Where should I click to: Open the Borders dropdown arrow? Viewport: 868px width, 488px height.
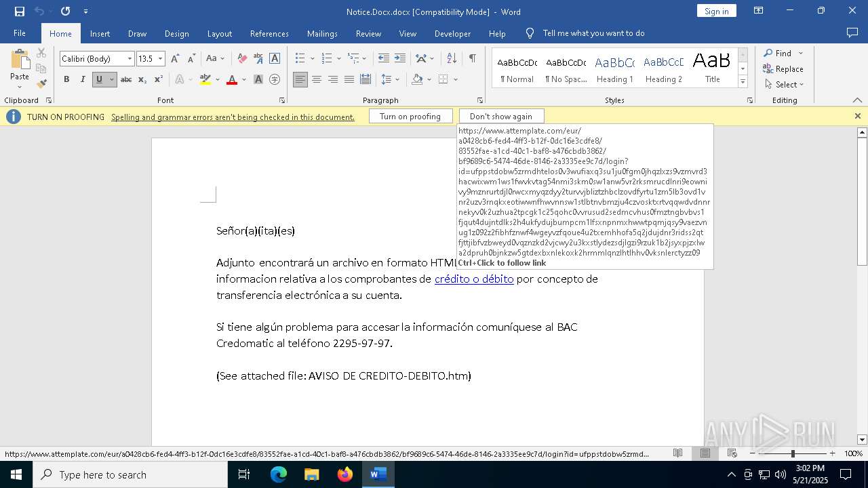[x=455, y=79]
